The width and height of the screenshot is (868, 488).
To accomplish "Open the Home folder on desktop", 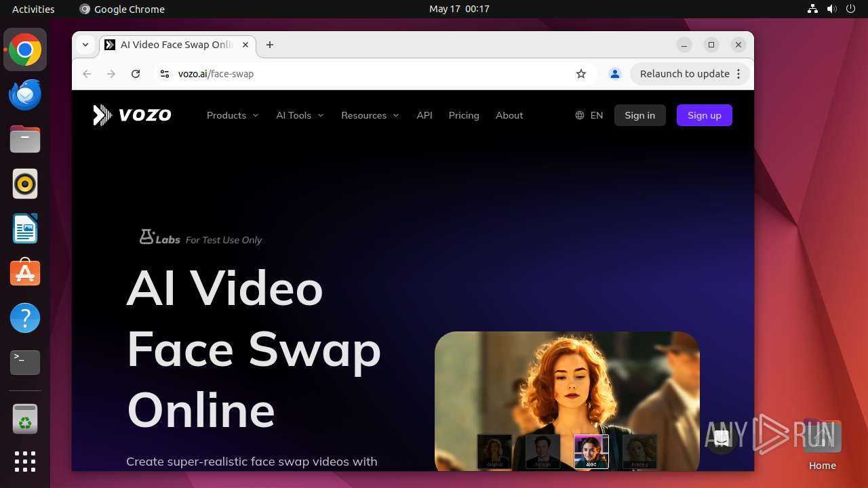I will coord(822,445).
